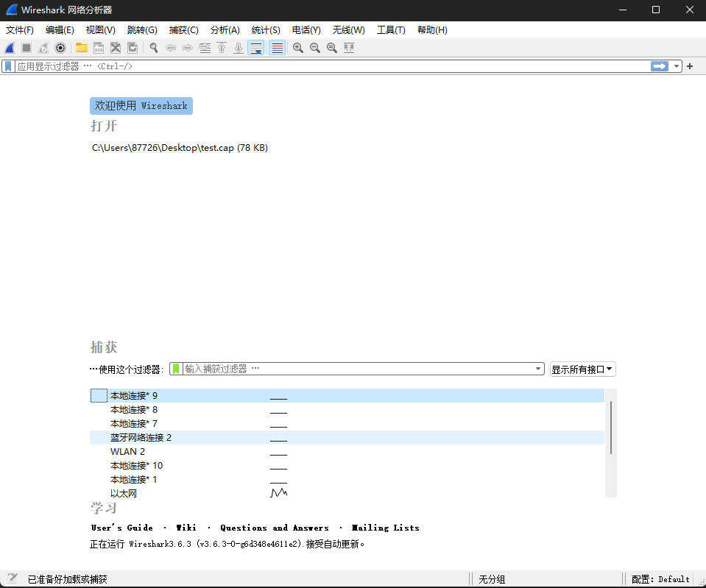This screenshot has width=706, height=588.
Task: Click the resize columns icon
Action: pos(349,48)
